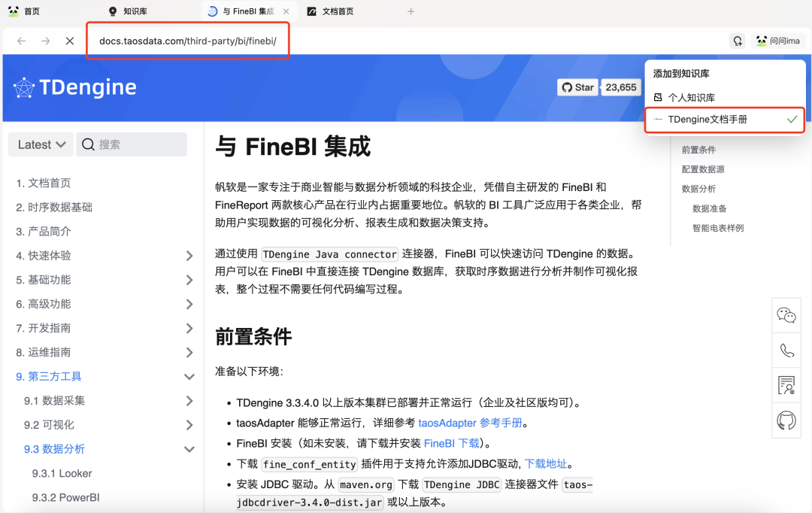
Task: Open 9. 第三方工具 in sidebar
Action: pyautogui.click(x=49, y=377)
